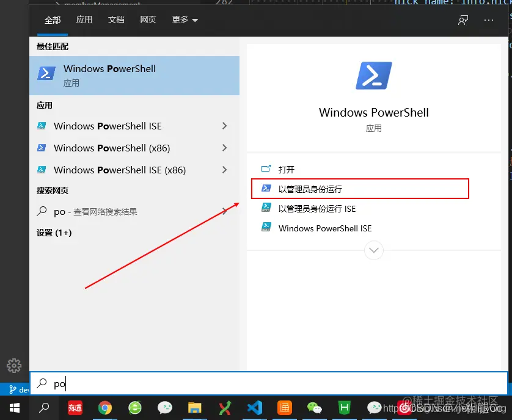The image size is (512, 420).
Task: Choose 以管理员身份运行
Action: (x=360, y=189)
